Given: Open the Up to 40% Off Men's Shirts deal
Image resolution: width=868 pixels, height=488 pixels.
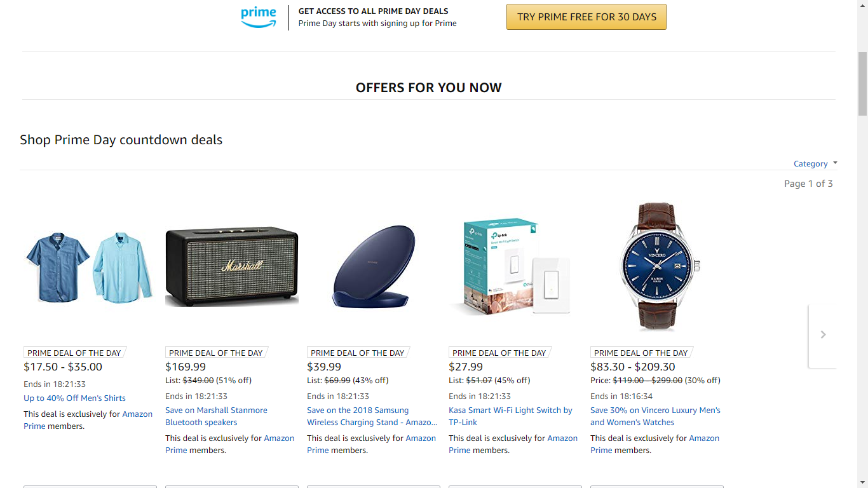Looking at the screenshot, I should pos(74,398).
